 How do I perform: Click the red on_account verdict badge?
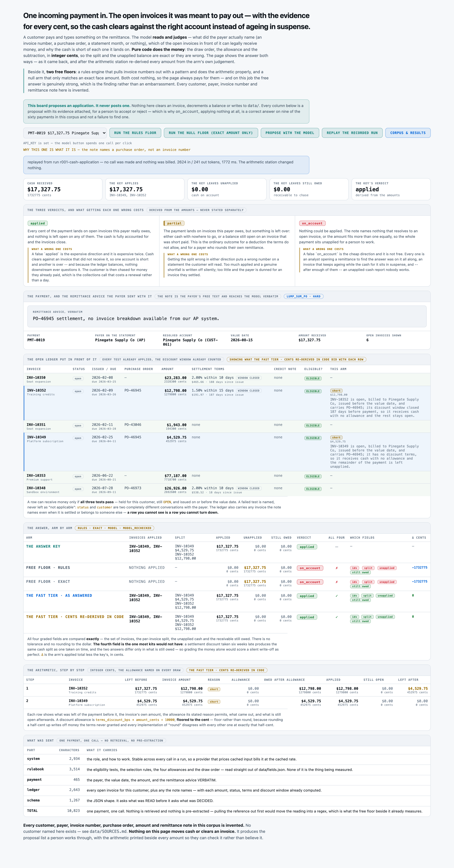coord(312,223)
